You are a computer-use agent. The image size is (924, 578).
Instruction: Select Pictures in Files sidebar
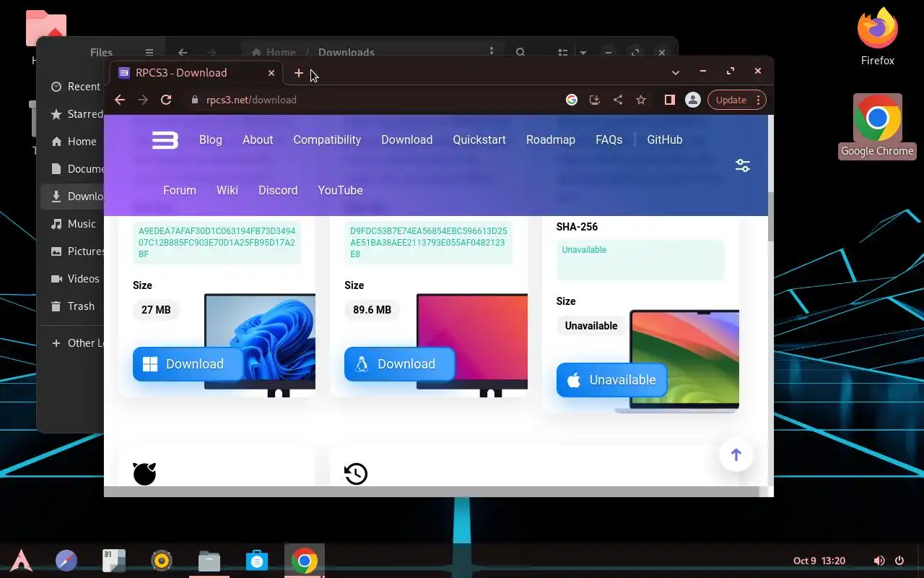(x=77, y=251)
